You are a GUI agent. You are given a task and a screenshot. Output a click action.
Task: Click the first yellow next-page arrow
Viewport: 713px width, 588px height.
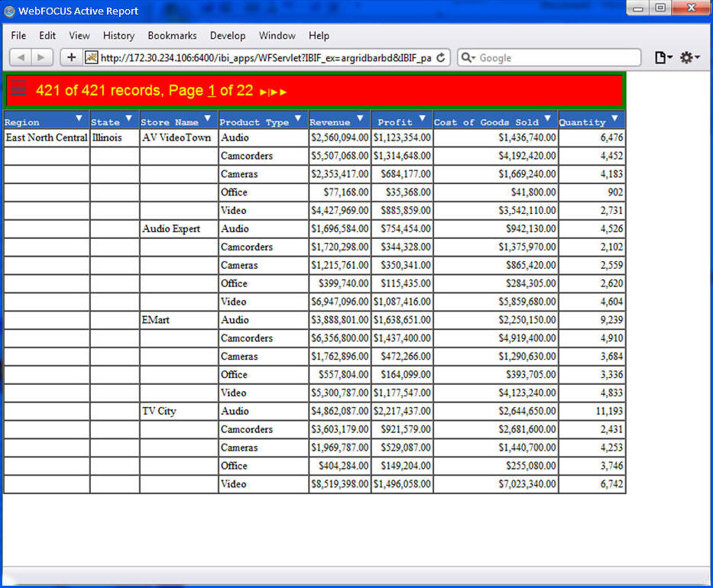click(264, 92)
